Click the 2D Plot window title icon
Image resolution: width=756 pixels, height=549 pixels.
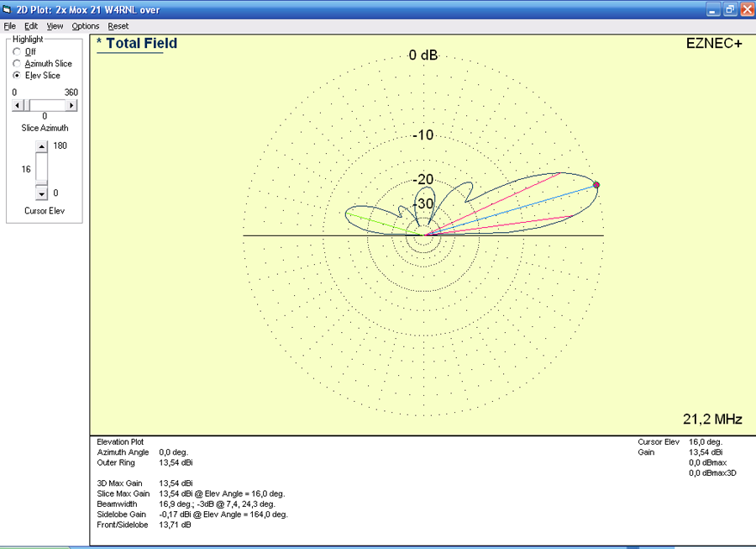pos(7,9)
